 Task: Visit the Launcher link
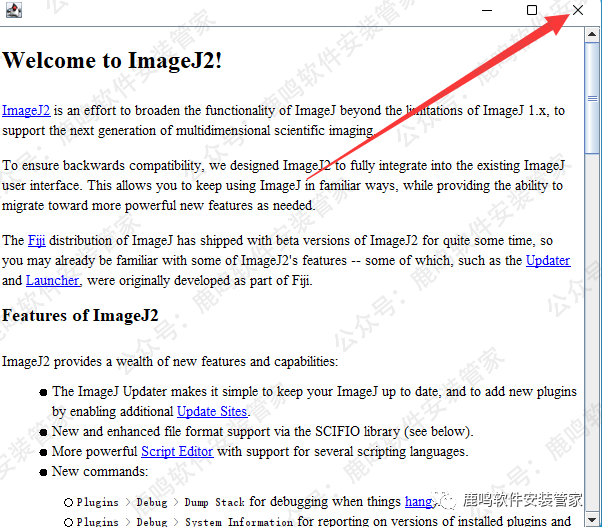[53, 281]
